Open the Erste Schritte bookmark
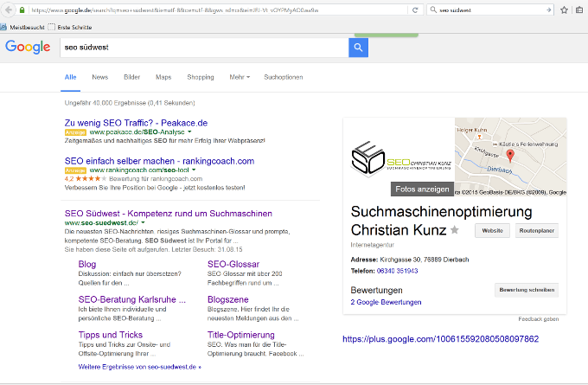 point(70,27)
